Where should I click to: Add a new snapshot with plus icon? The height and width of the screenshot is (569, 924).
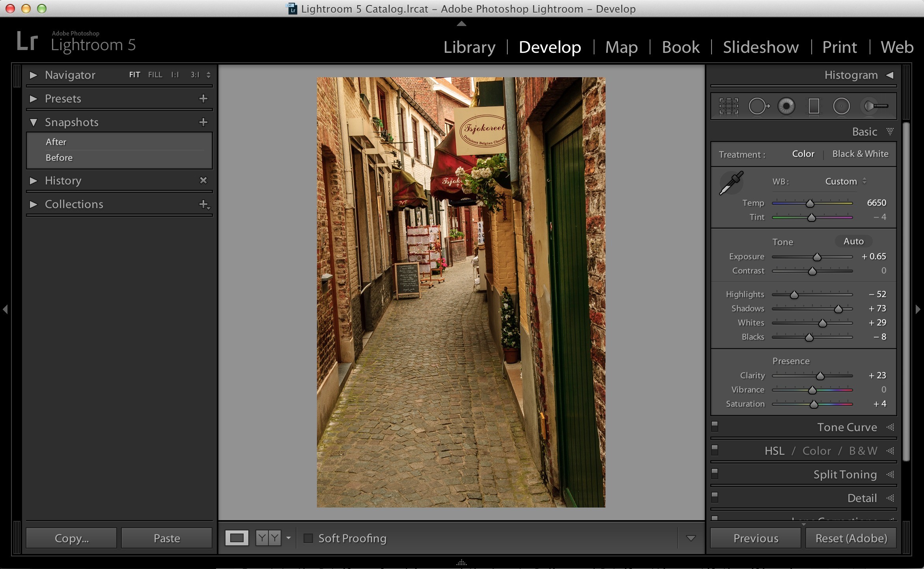point(203,122)
